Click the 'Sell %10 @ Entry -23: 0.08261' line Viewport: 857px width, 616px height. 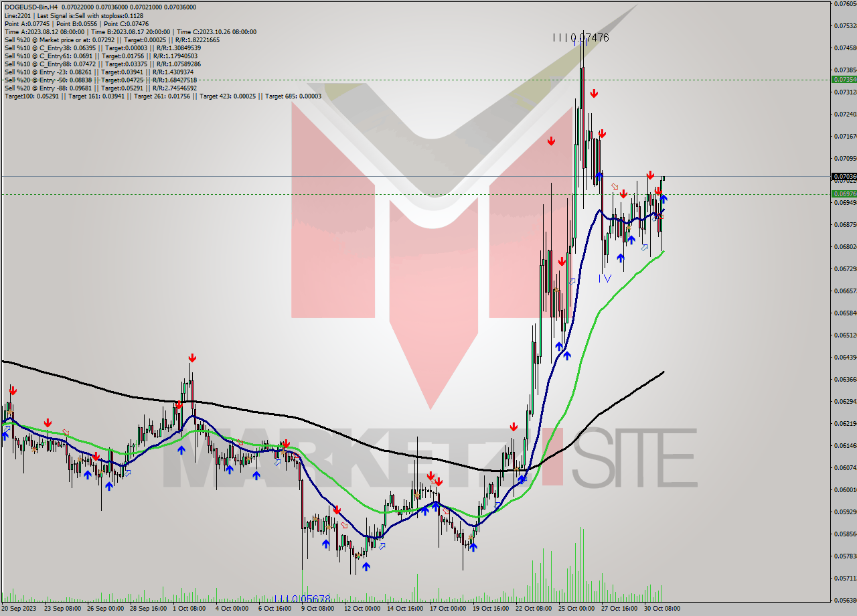(99, 72)
